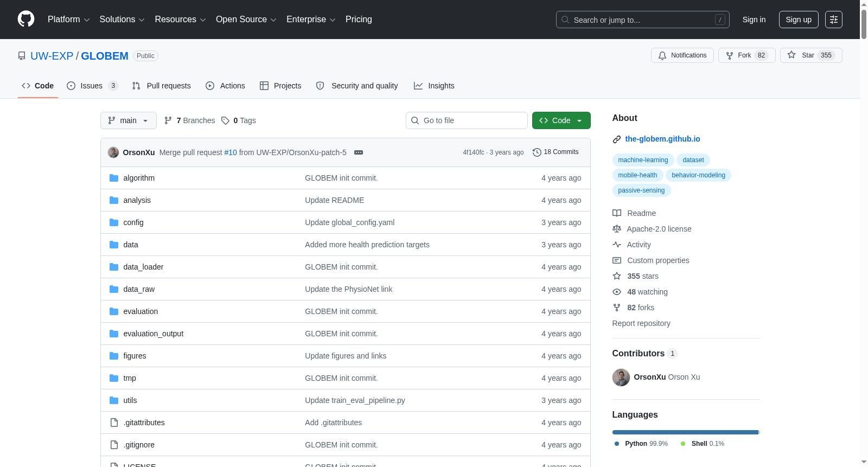The width and height of the screenshot is (868, 467).
Task: Click the Python blue language dot
Action: coord(617,444)
